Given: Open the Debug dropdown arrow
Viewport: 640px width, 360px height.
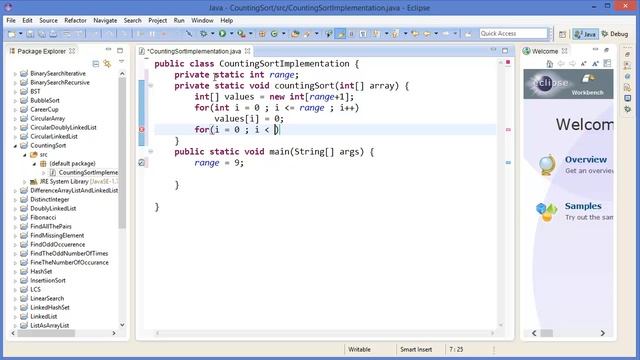Looking at the screenshot, I should 212,34.
